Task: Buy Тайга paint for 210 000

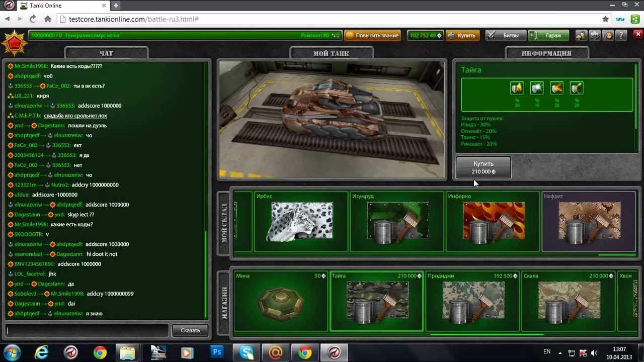Action: coord(484,167)
